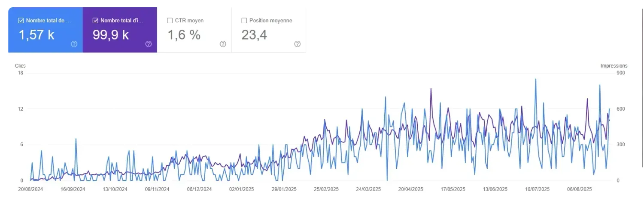644x210 pixels.
Task: Select the 99,9 k impressions value
Action: tap(111, 35)
